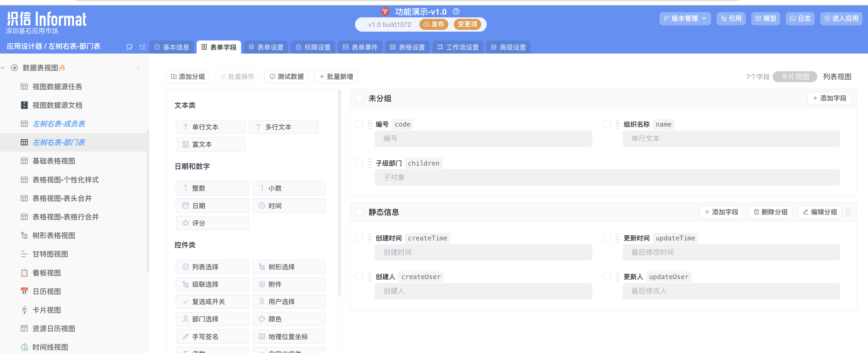Open the 模型 model view
This screenshot has width=868, height=353.
pos(766,19)
